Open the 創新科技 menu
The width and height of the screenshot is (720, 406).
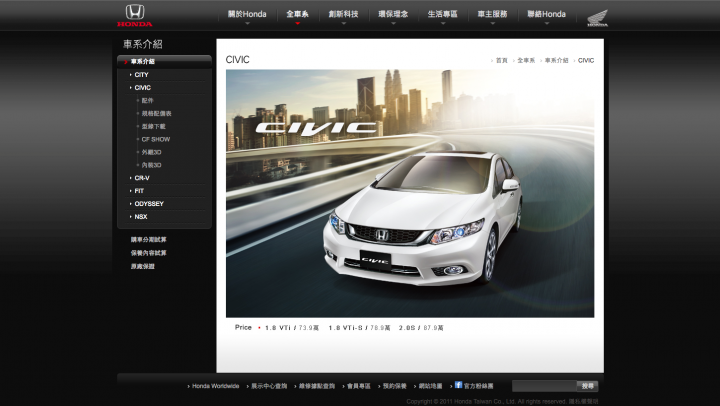pyautogui.click(x=343, y=14)
